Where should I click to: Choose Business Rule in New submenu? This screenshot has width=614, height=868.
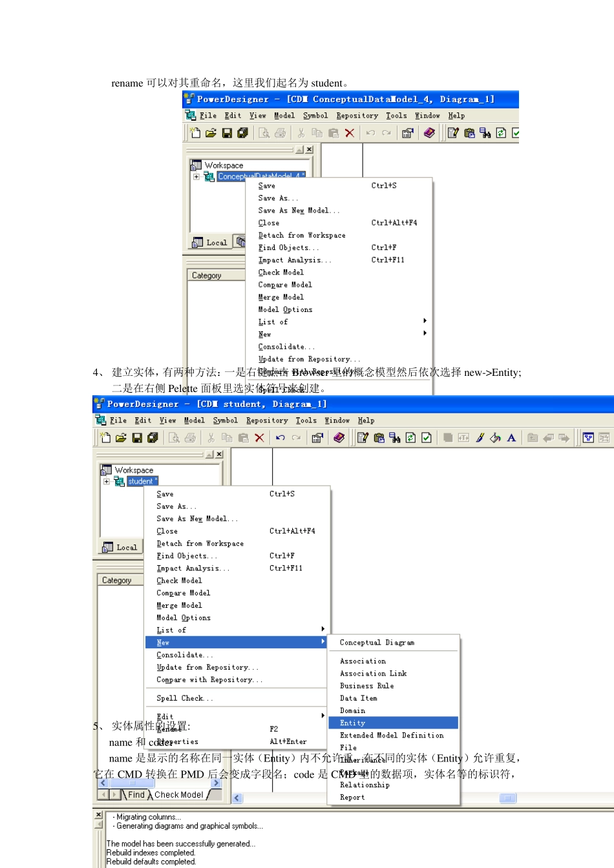(394, 686)
